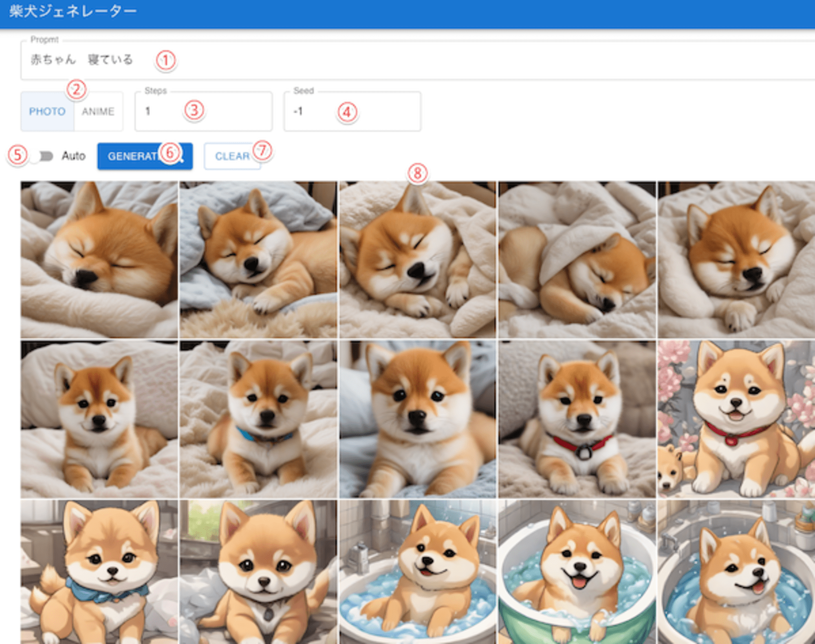Open sleeping shiba thumbnail in first row, fifth column
Screen dimensions: 815x644
point(736,260)
